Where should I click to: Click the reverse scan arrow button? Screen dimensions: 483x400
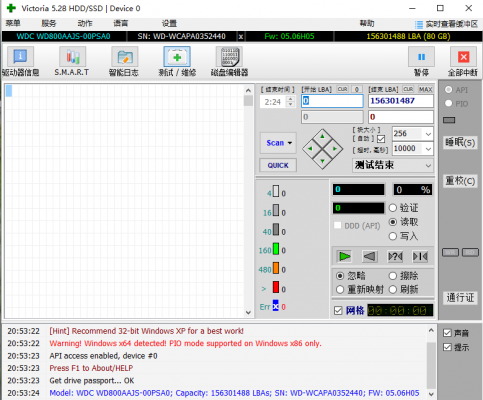(x=370, y=256)
